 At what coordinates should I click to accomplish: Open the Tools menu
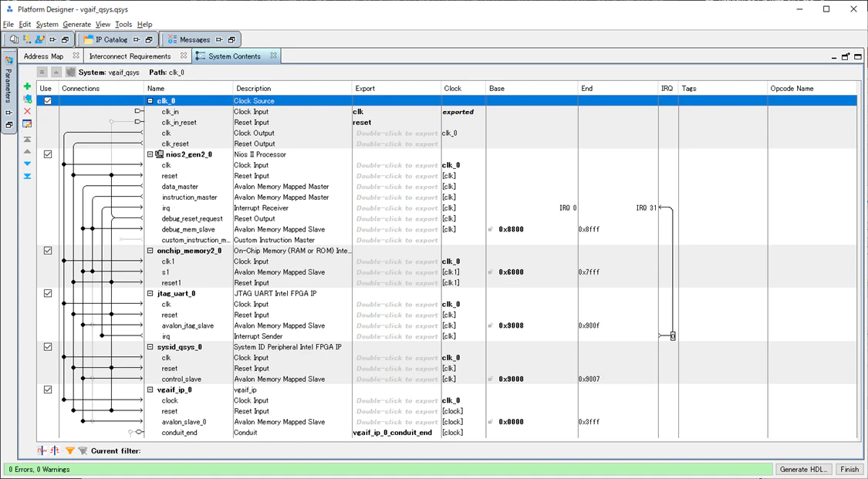pyautogui.click(x=123, y=25)
